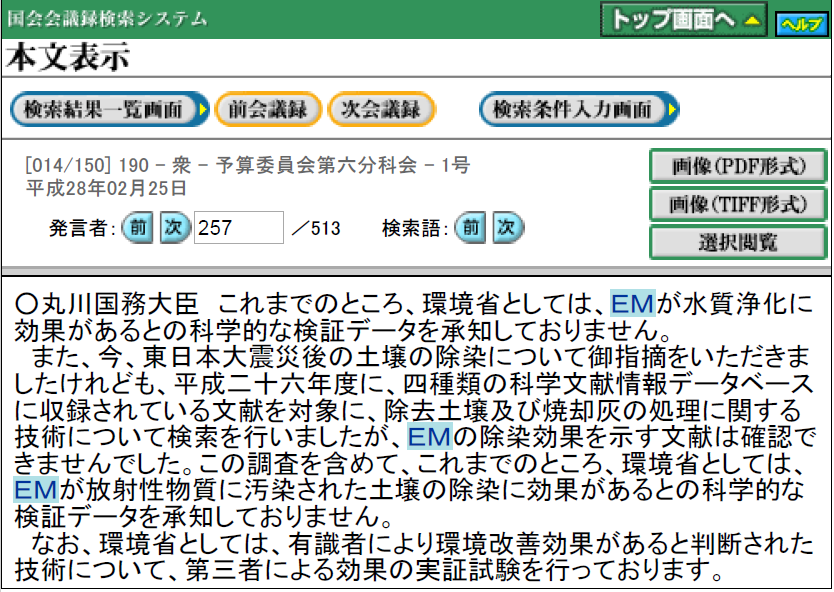Open next minutes with 次会議録
The height and width of the screenshot is (592, 834).
pos(382,110)
